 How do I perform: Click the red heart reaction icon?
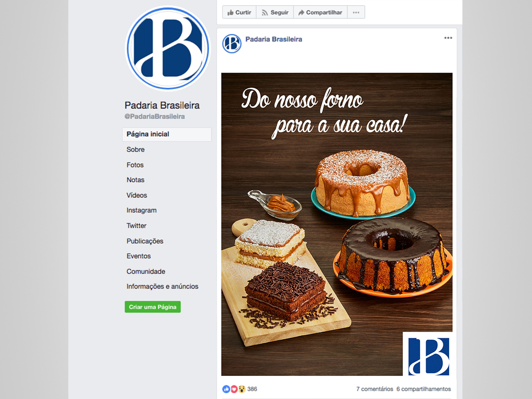pyautogui.click(x=234, y=389)
